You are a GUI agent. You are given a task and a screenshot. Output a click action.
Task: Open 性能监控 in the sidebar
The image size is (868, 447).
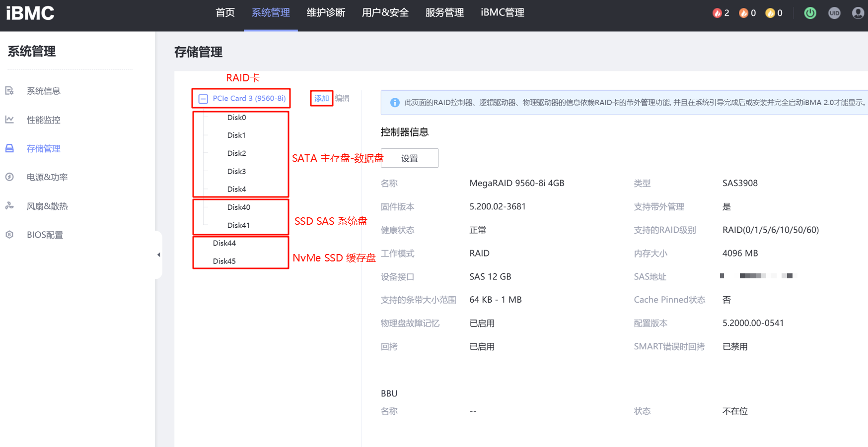coord(43,120)
